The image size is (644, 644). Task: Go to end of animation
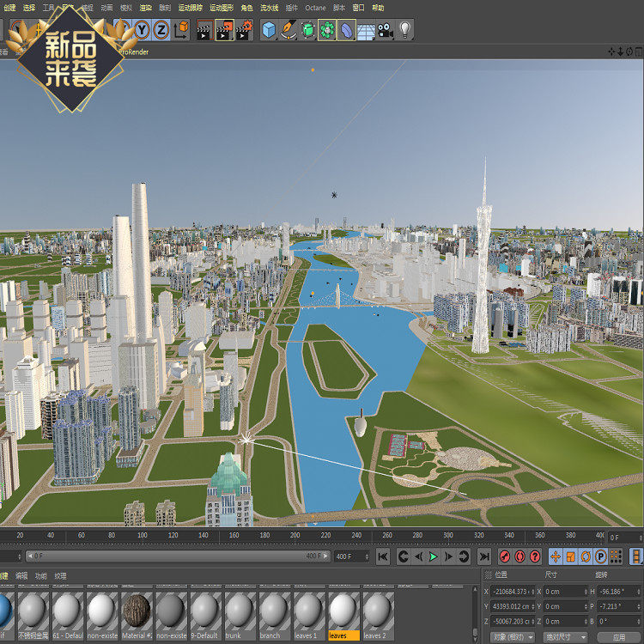coord(484,557)
